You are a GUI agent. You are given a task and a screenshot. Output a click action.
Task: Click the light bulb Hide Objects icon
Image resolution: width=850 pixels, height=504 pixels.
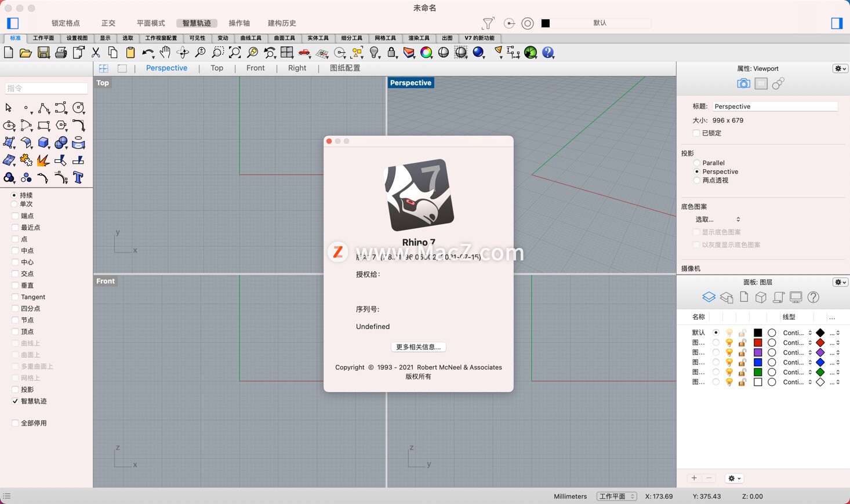pos(375,53)
